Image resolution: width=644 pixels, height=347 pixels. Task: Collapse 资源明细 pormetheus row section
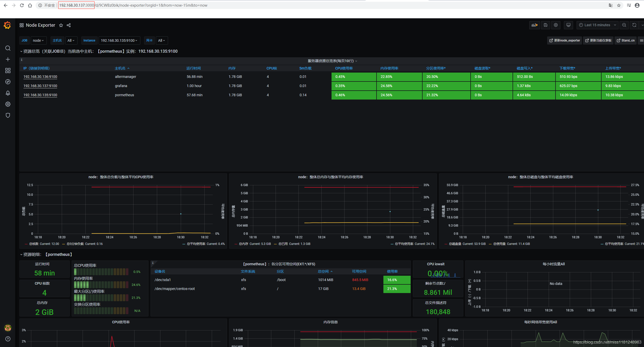(21, 255)
